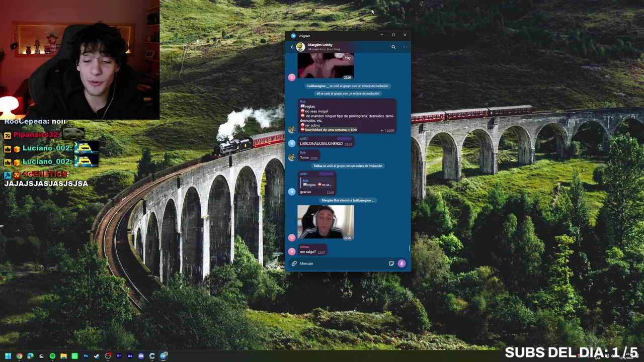Screen dimensions: 644x362
Task: Select the 'LASKJDNALKJSALKJNFJKLD' message
Action: (326, 142)
